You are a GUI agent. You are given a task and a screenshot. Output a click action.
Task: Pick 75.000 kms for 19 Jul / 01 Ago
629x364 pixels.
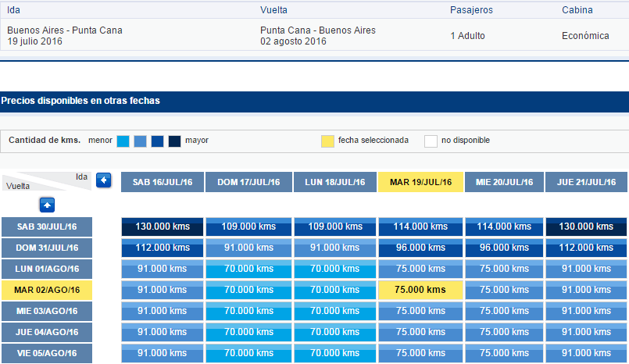coord(420,269)
